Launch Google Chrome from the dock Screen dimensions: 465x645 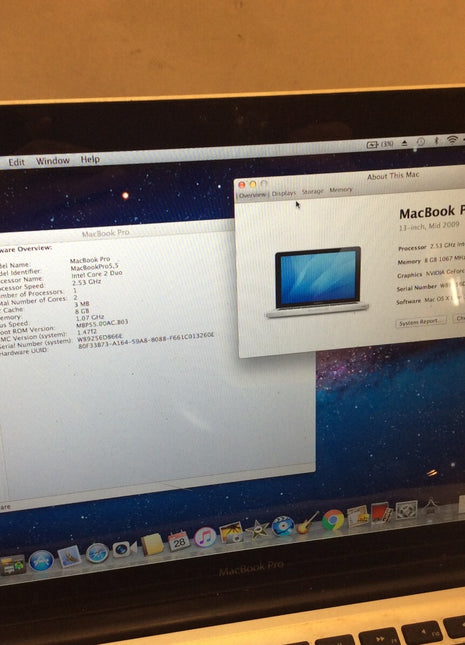(333, 519)
